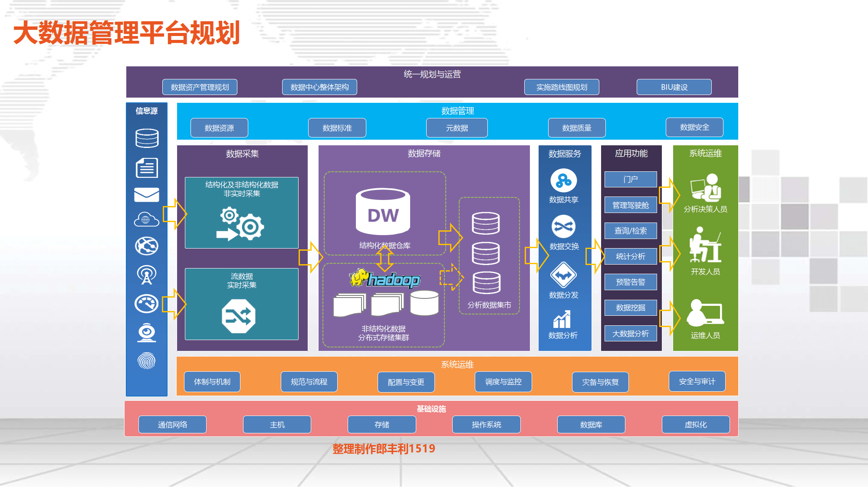Screen dimensions: 868x488
Task: Click the 预警告警 item
Action: [631, 282]
